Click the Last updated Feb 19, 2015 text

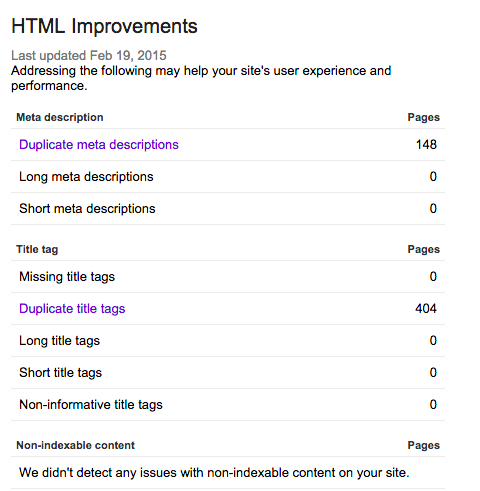pyautogui.click(x=89, y=55)
